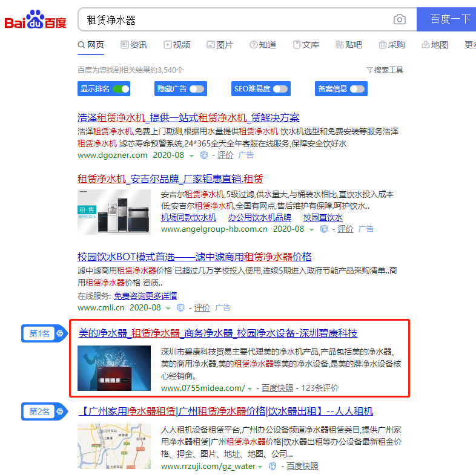This screenshot has width=476, height=475.
Task: Click 保 badge icon in angelgroup result
Action: (x=324, y=229)
